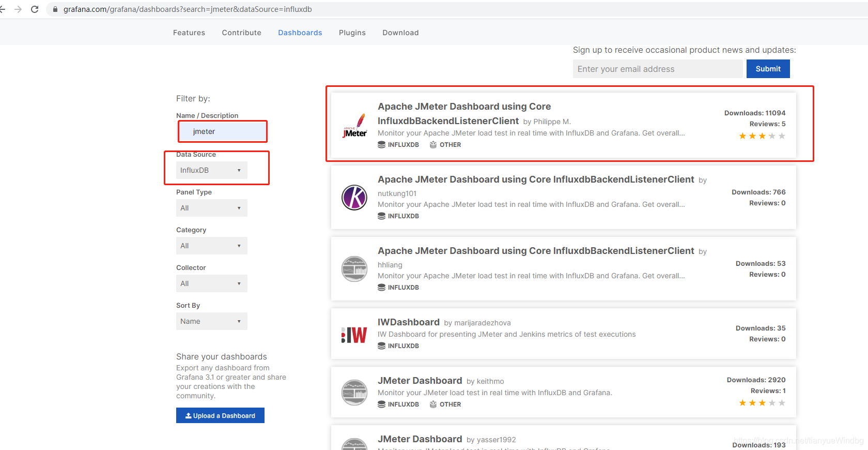Screen dimensions: 868x450
Task: Open the Panel Type dropdown
Action: tap(212, 208)
